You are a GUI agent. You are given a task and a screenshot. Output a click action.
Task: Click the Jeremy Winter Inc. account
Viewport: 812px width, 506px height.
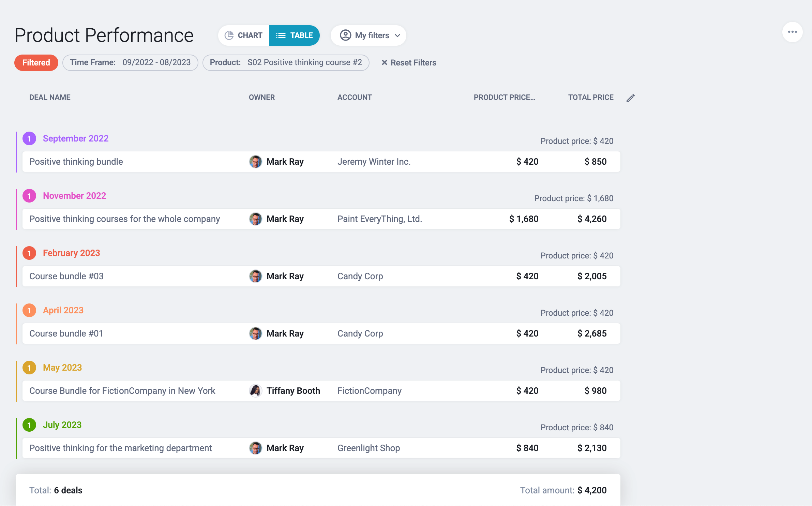pos(374,162)
